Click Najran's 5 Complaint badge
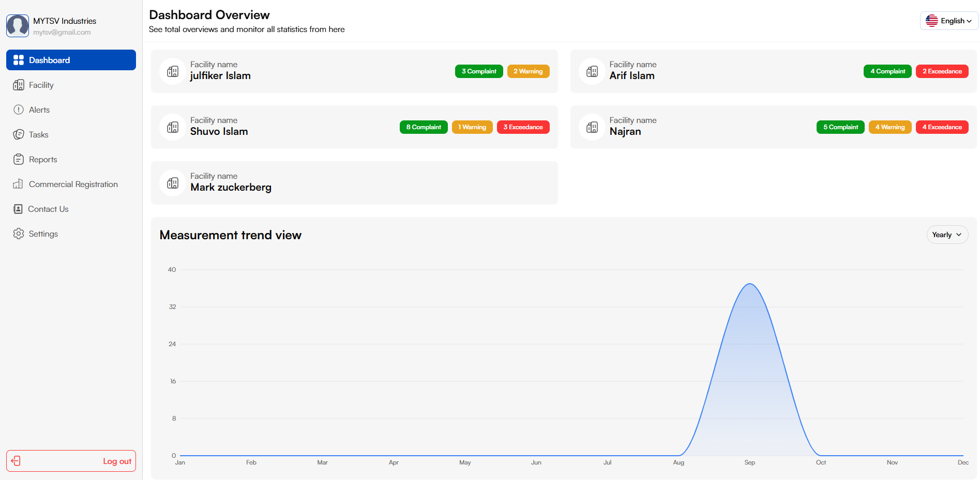Viewport: 980px width, 480px height. coord(840,127)
